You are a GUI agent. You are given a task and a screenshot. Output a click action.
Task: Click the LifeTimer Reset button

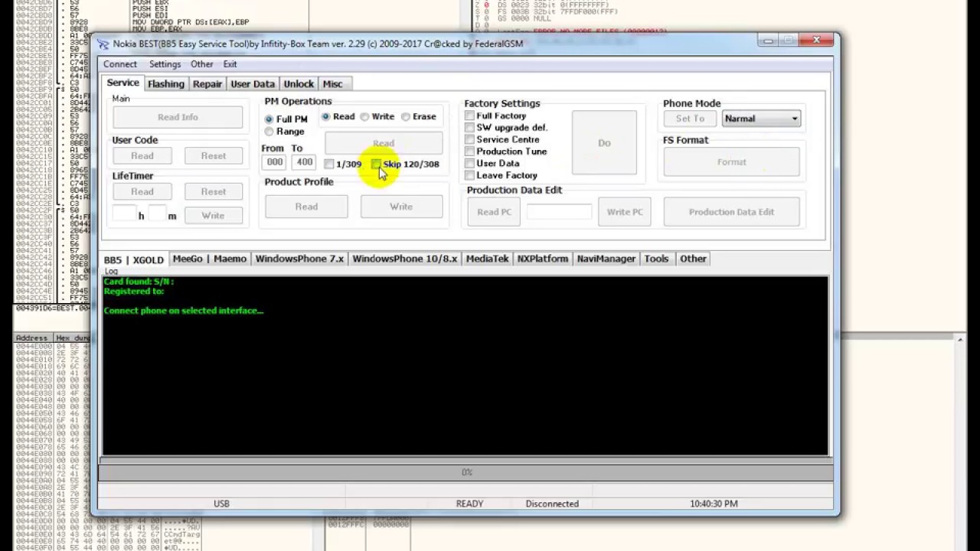click(x=214, y=192)
